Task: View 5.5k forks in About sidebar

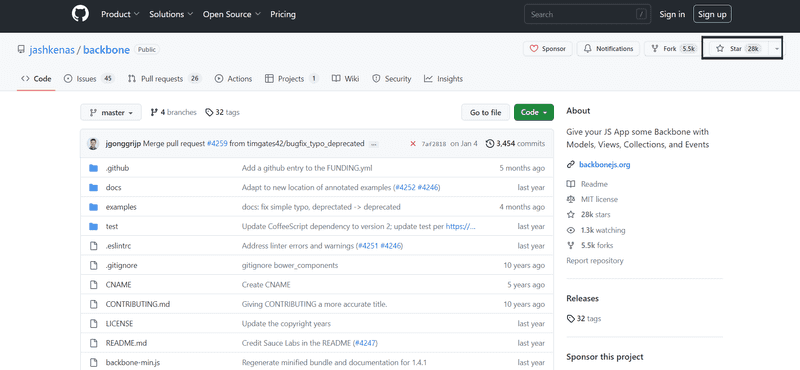Action: click(597, 245)
